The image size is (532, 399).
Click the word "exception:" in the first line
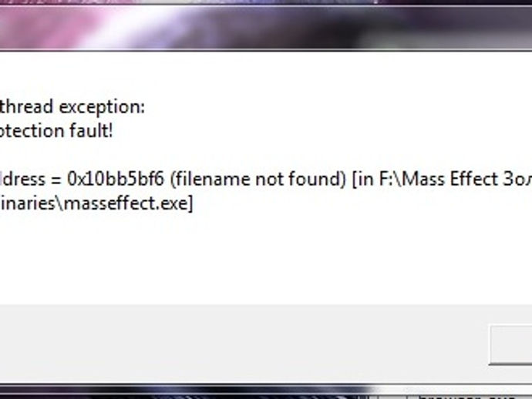click(x=102, y=108)
